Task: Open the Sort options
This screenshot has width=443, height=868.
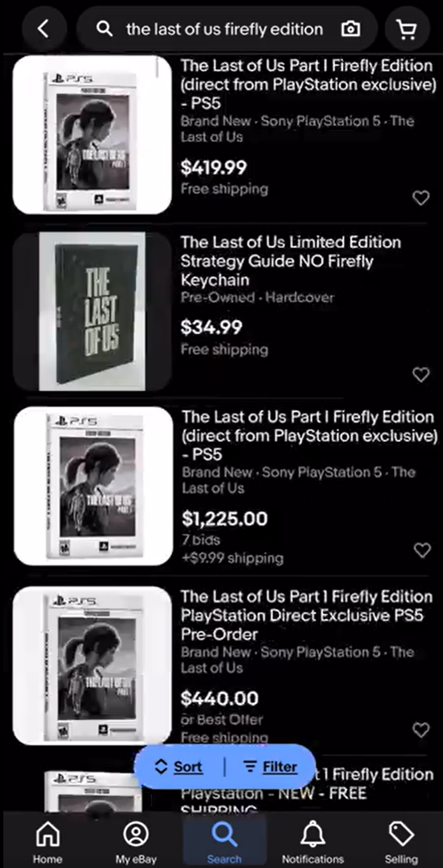Action: [179, 766]
